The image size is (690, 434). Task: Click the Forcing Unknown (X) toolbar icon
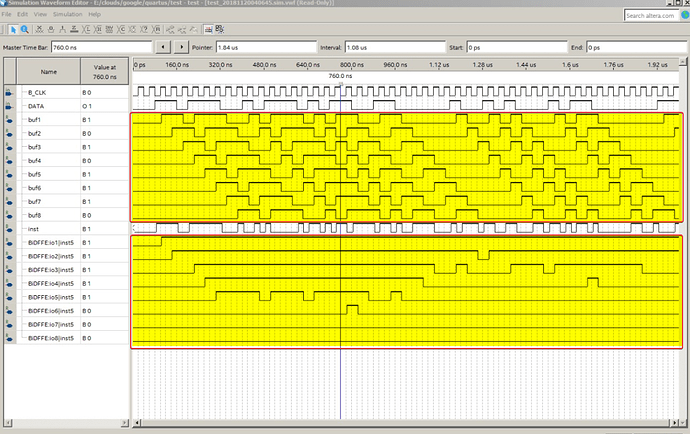[x=39, y=29]
